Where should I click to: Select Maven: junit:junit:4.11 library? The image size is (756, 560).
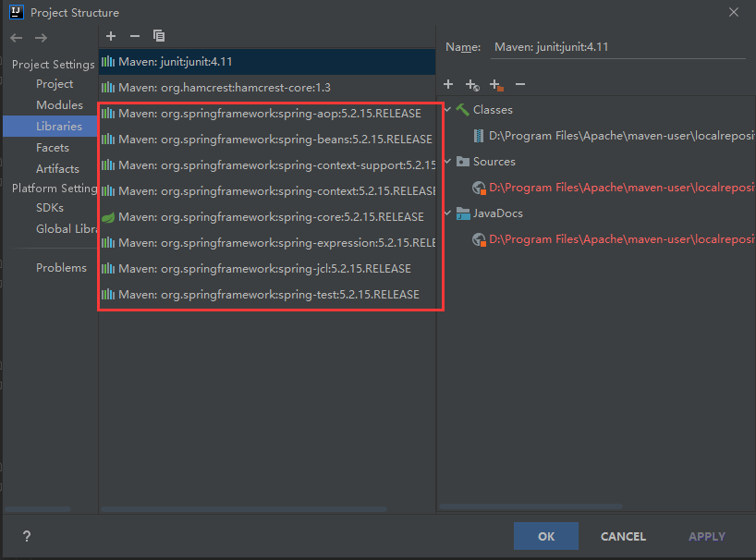click(267, 62)
